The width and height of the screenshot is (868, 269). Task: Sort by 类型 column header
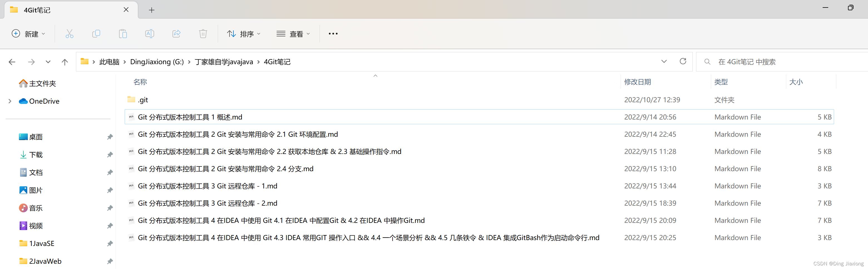[721, 82]
